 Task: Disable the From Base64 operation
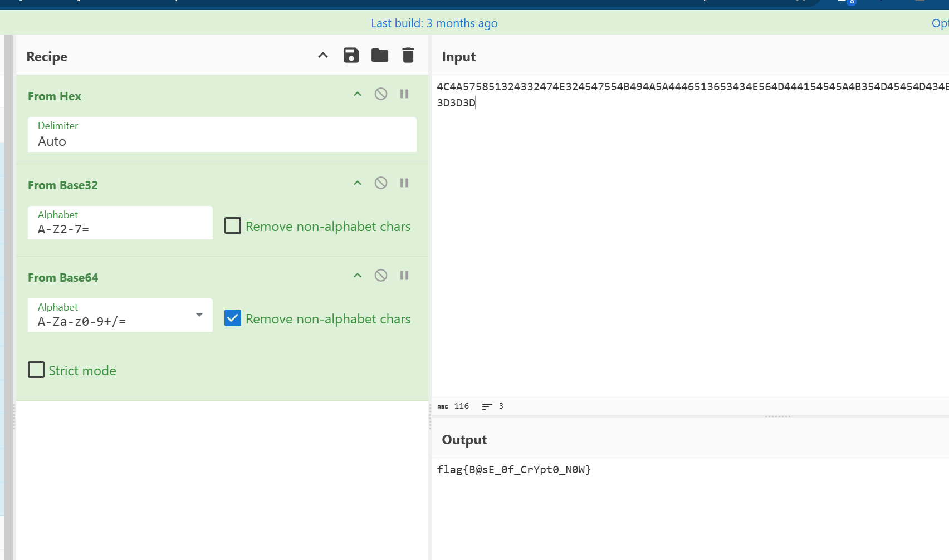click(381, 276)
